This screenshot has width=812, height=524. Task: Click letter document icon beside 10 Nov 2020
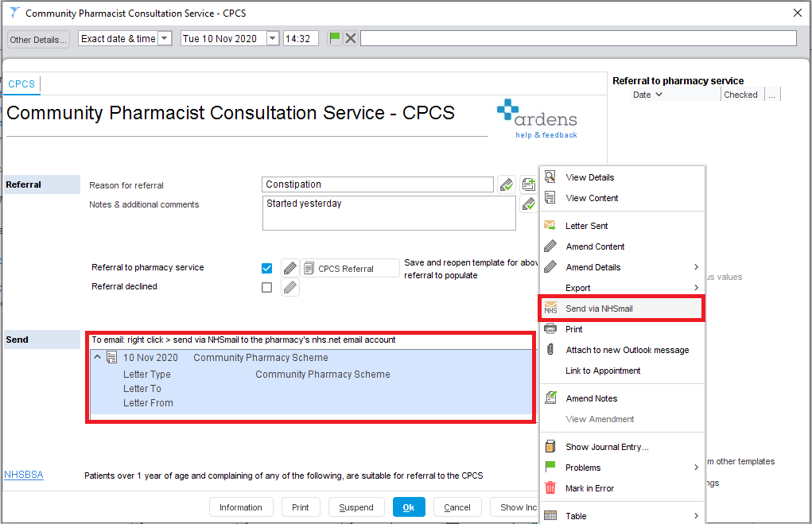[x=111, y=357]
